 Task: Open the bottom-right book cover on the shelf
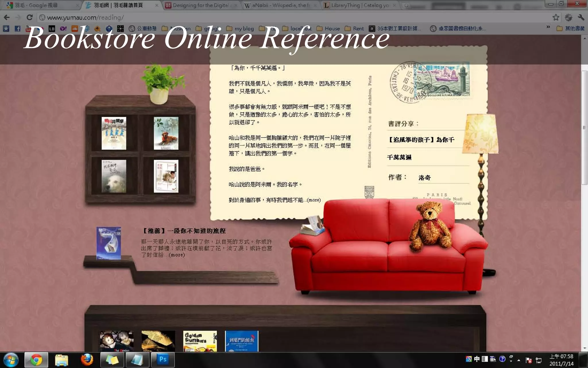click(166, 176)
